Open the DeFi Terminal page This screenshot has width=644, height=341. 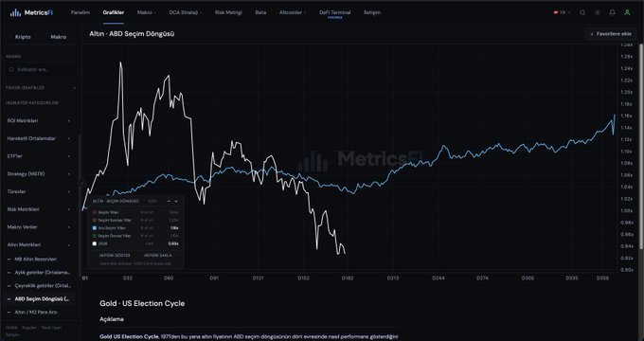(334, 12)
